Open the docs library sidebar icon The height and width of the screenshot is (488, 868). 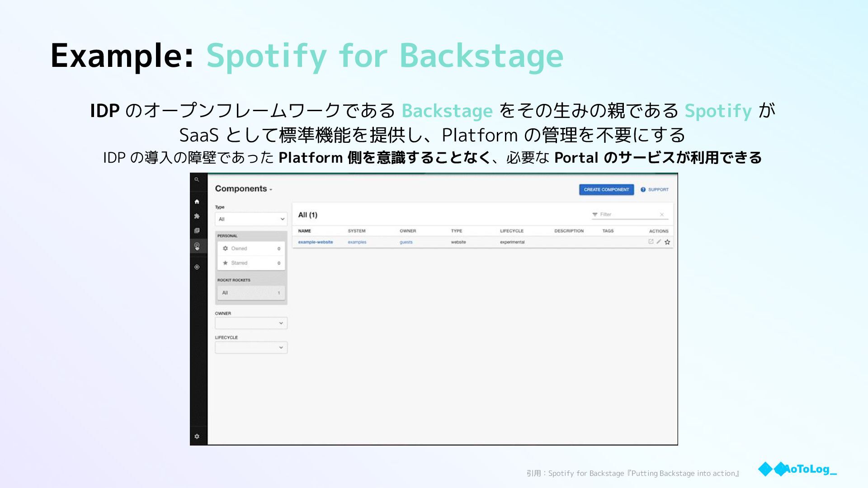[197, 230]
